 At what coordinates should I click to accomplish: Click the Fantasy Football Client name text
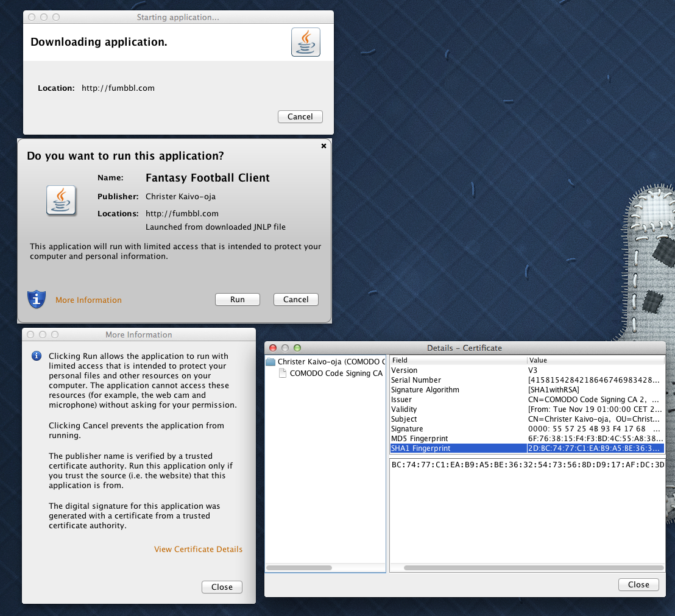point(208,178)
